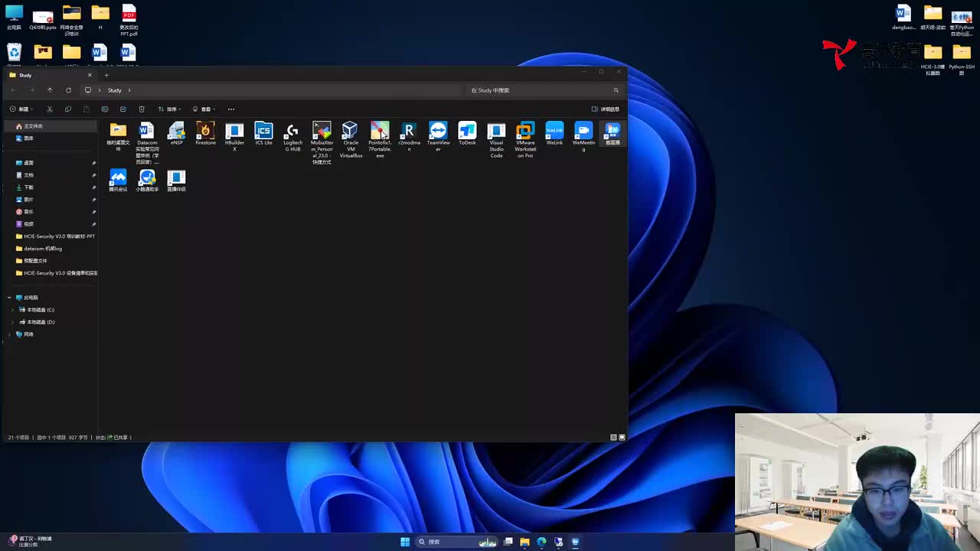This screenshot has width=980, height=551.
Task: Click the Delete trash icon in toolbar
Action: (142, 109)
